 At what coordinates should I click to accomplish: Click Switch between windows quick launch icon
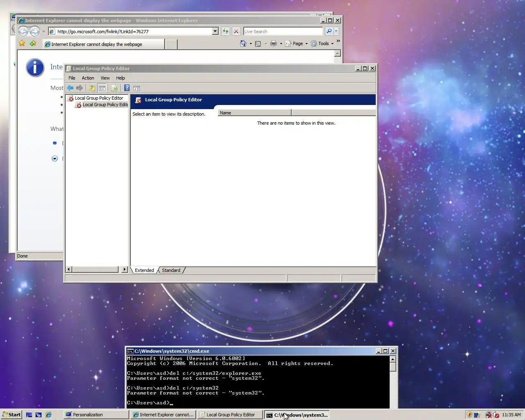[x=39, y=415]
